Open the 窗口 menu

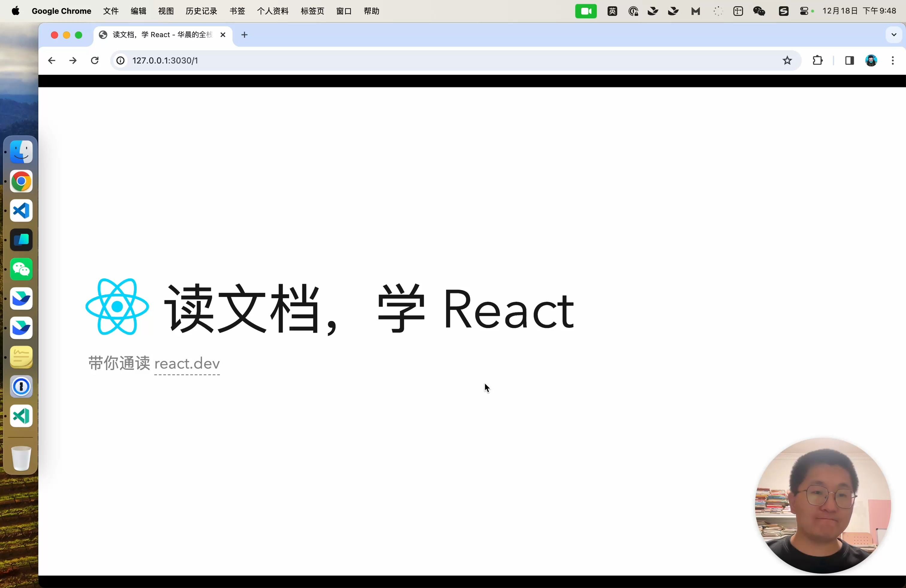click(344, 11)
